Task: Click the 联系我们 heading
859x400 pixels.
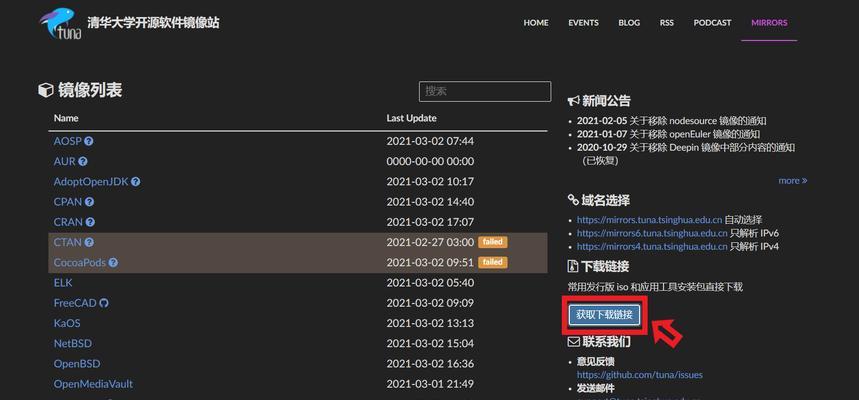Action: tap(599, 342)
